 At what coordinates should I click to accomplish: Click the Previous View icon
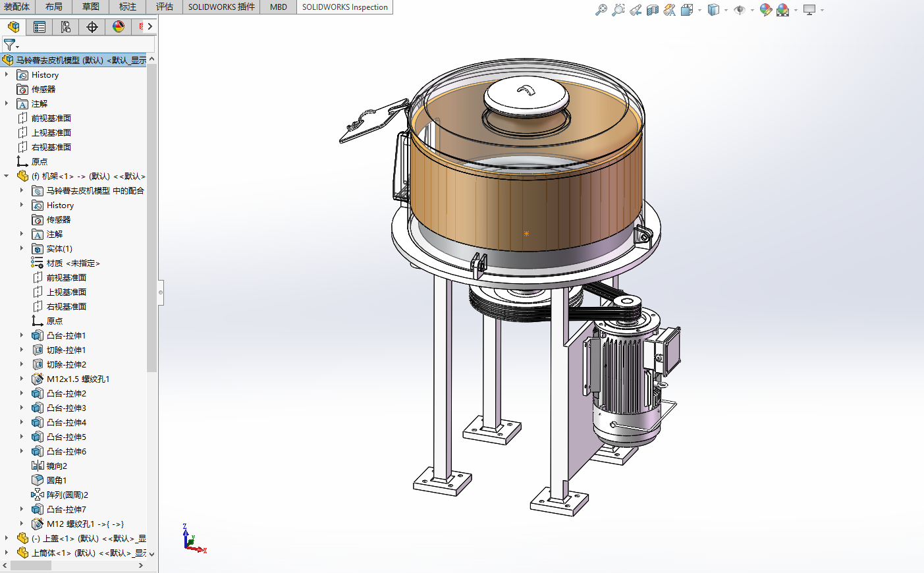636,10
